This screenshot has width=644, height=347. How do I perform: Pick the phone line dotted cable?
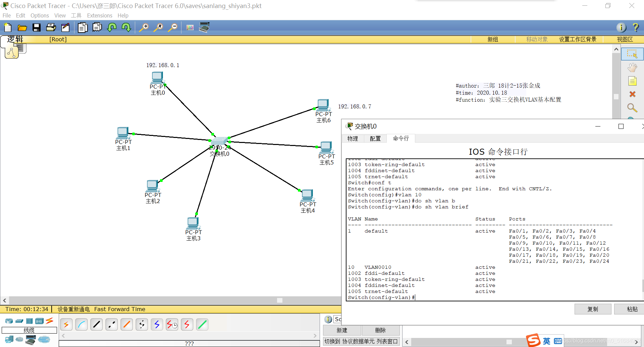tap(142, 325)
